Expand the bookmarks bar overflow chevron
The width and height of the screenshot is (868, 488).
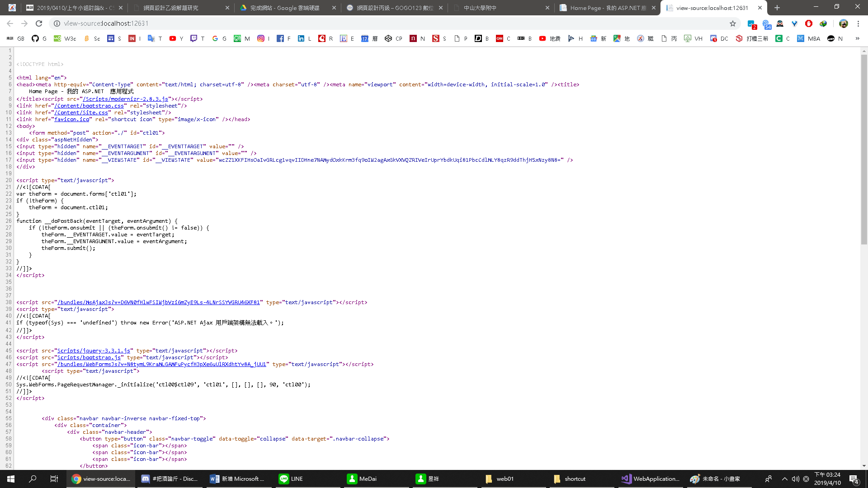[x=857, y=38]
